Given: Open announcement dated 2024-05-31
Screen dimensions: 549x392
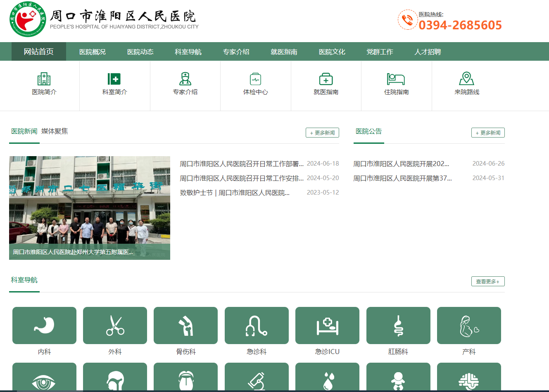Looking at the screenshot, I should pyautogui.click(x=403, y=178).
